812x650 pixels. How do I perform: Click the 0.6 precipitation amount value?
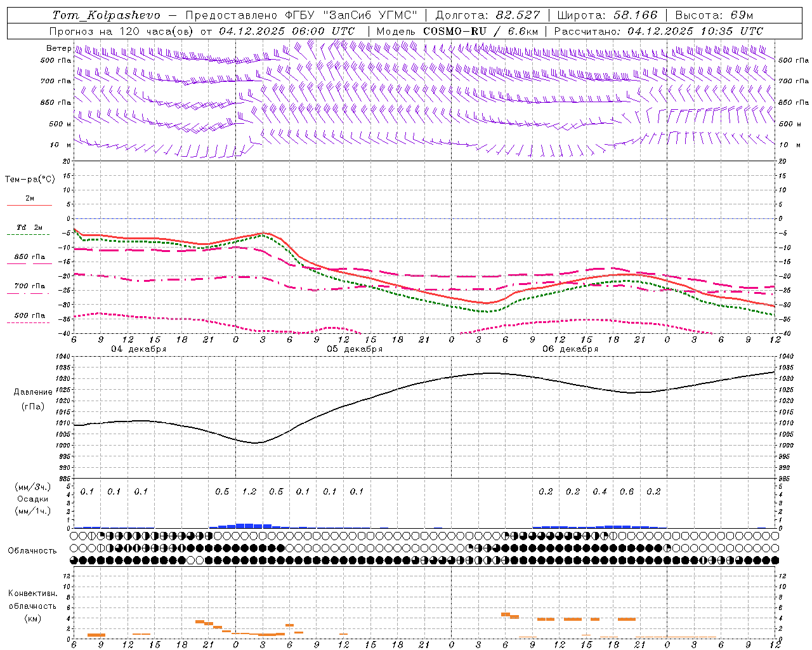pos(627,491)
